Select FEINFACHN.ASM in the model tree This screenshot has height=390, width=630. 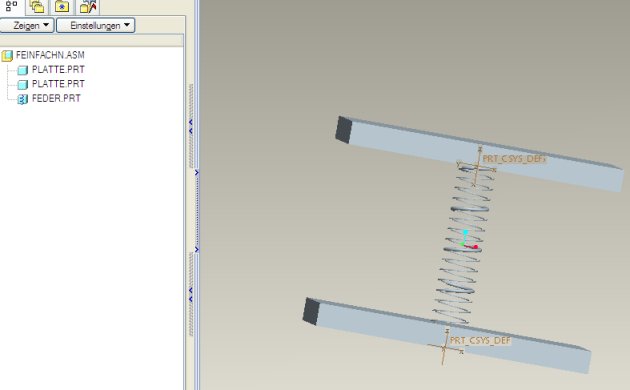click(x=50, y=55)
